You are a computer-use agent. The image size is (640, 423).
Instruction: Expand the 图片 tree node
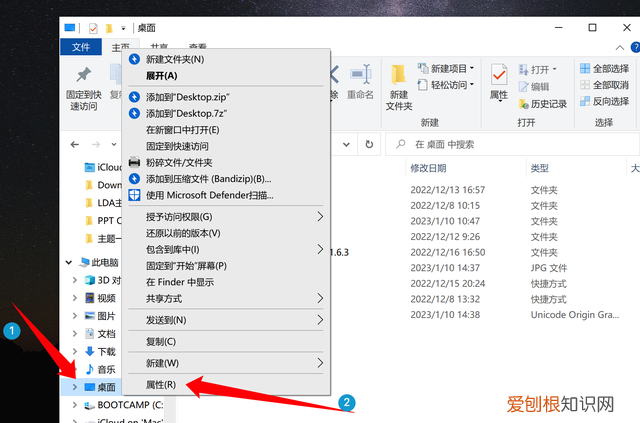(75, 316)
